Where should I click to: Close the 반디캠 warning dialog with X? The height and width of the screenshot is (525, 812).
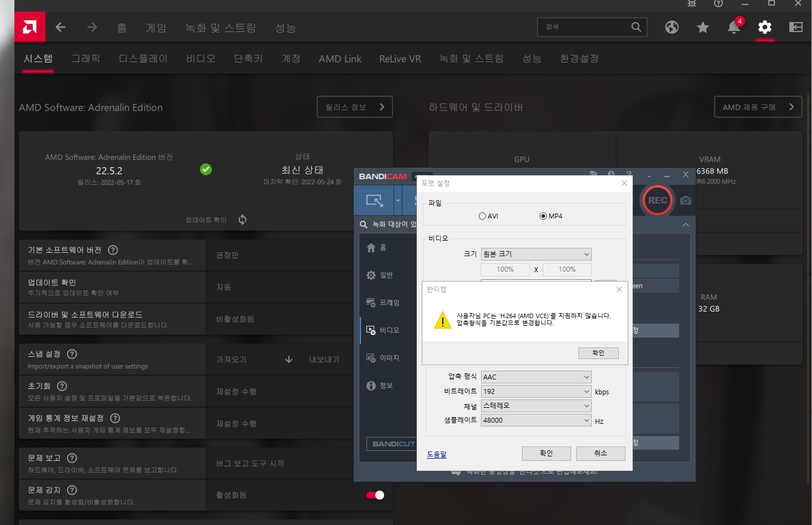coord(619,289)
